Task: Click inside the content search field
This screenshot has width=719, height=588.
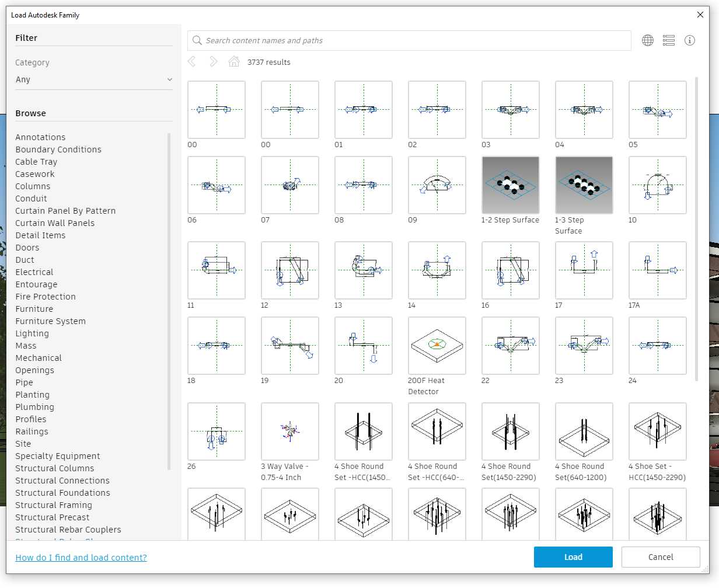Action: 409,40
